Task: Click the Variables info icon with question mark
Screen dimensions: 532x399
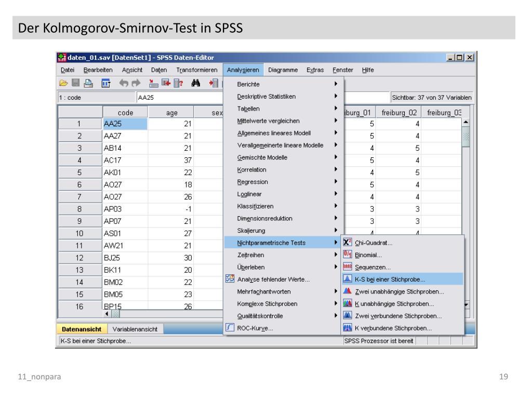Action: click(x=178, y=83)
